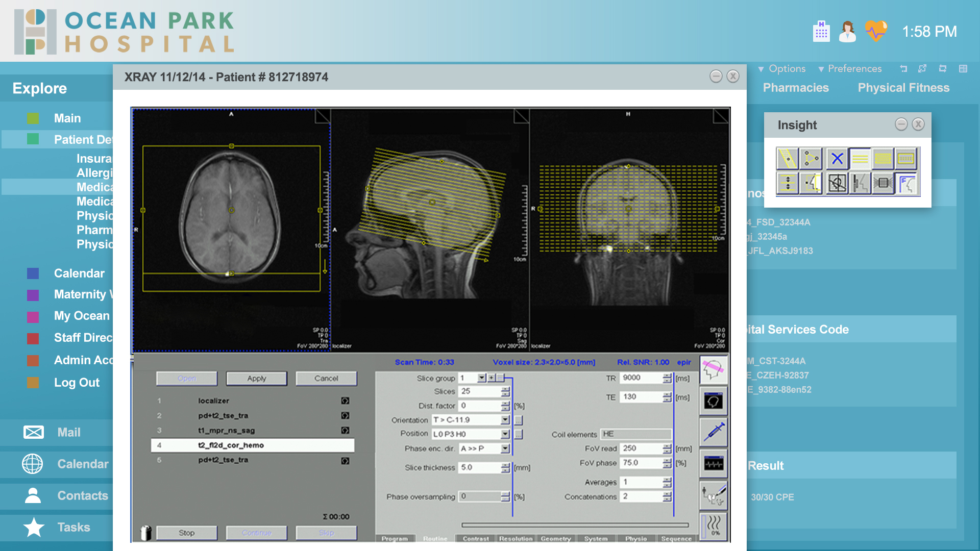The image size is (980, 551).
Task: Open Mail via envelope icon
Action: (34, 432)
